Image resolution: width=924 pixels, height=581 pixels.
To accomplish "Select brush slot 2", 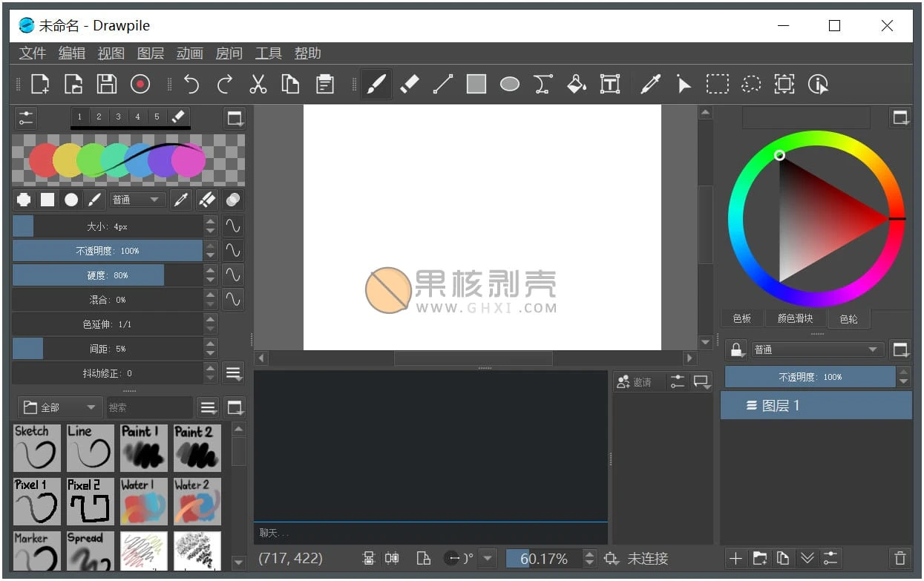I will click(98, 116).
